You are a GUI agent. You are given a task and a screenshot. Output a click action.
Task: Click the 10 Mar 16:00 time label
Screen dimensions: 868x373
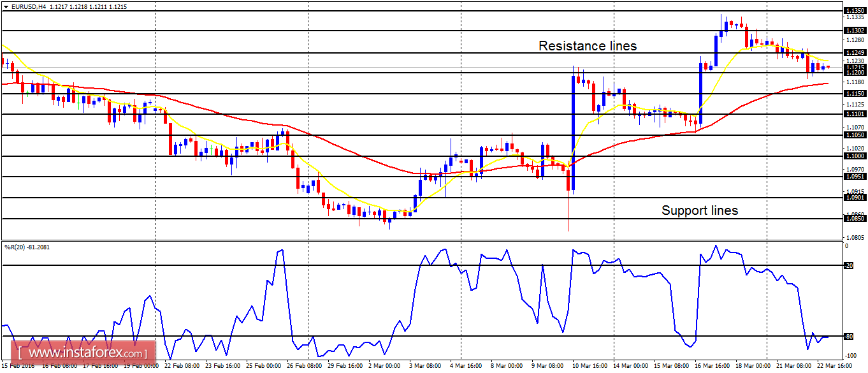(x=590, y=367)
